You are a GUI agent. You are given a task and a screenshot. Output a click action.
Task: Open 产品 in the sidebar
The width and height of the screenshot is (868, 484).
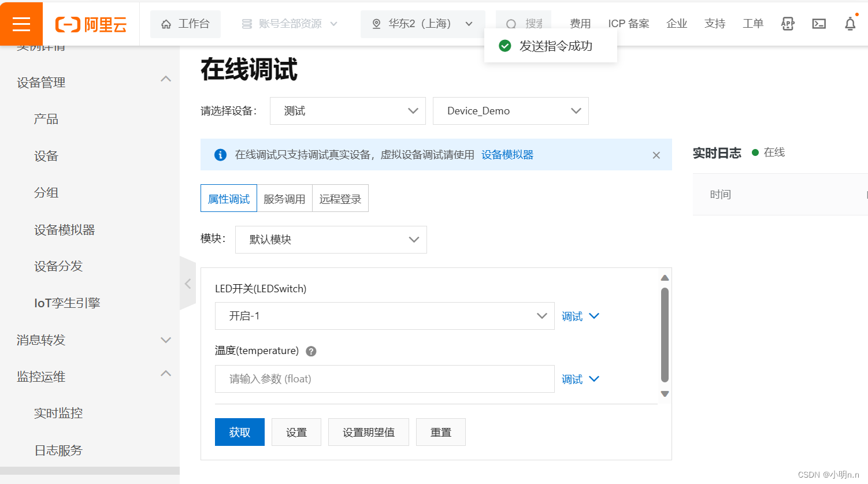pyautogui.click(x=46, y=119)
